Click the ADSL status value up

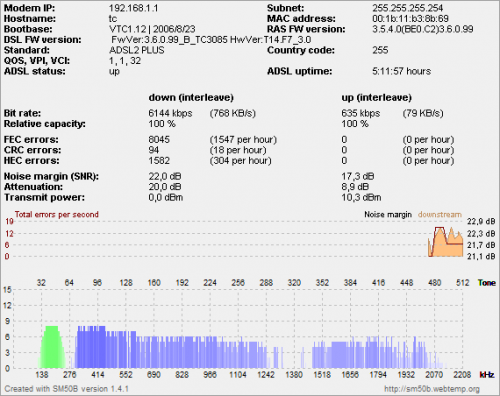point(114,72)
